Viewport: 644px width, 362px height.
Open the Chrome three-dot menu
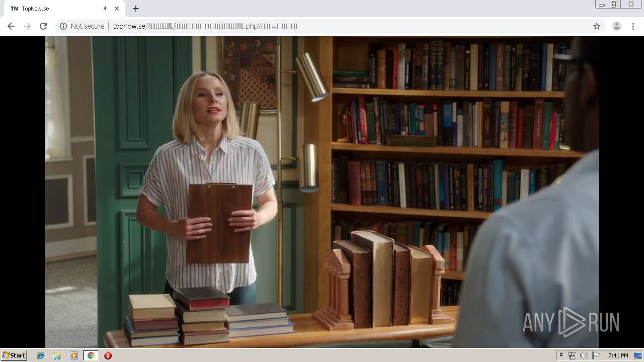coord(633,26)
